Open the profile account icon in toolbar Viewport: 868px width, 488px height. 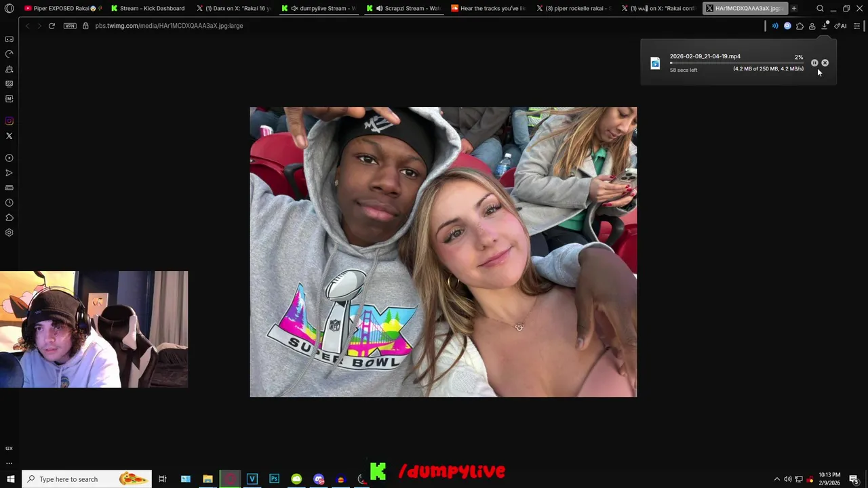pyautogui.click(x=812, y=26)
